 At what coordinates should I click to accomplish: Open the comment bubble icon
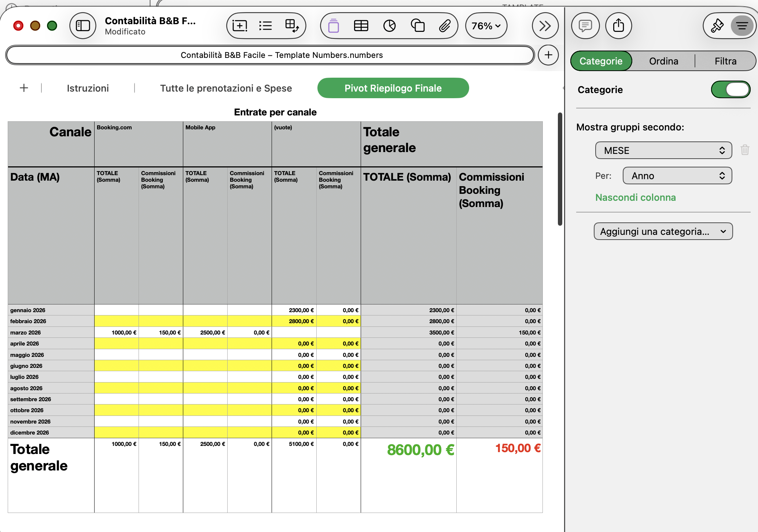click(x=585, y=26)
